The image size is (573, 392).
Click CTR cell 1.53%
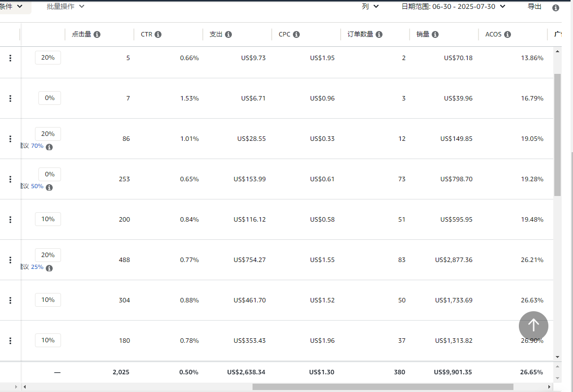click(190, 98)
